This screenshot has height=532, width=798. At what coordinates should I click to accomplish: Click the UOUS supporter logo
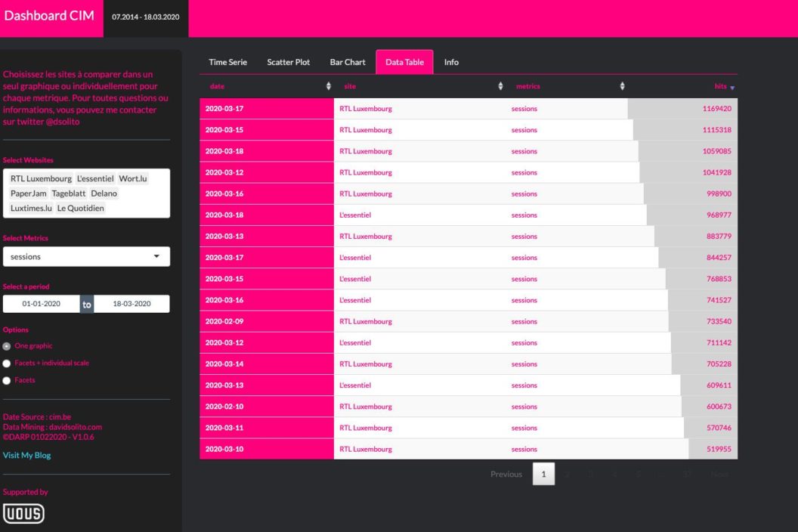[24, 514]
